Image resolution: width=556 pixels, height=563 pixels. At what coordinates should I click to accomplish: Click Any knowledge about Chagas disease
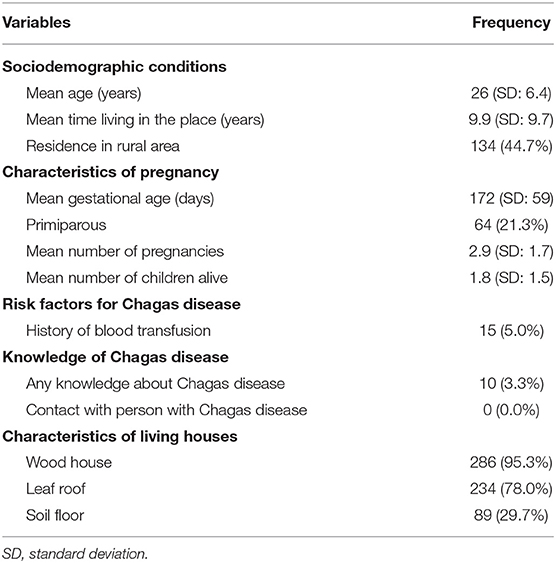(x=155, y=383)
